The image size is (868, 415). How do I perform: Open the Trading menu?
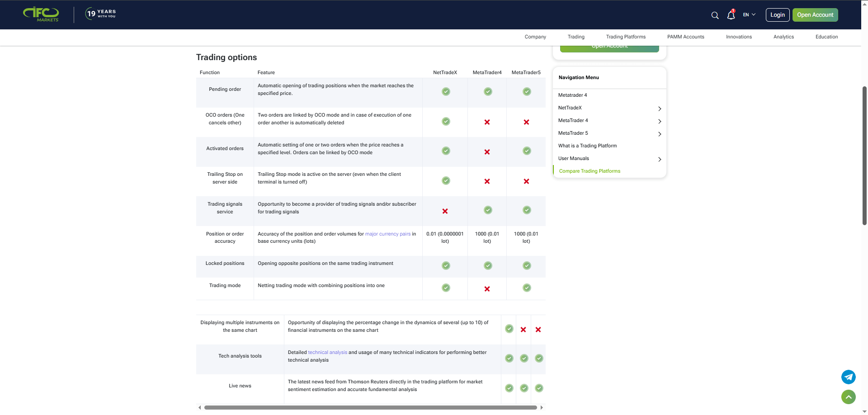click(576, 37)
